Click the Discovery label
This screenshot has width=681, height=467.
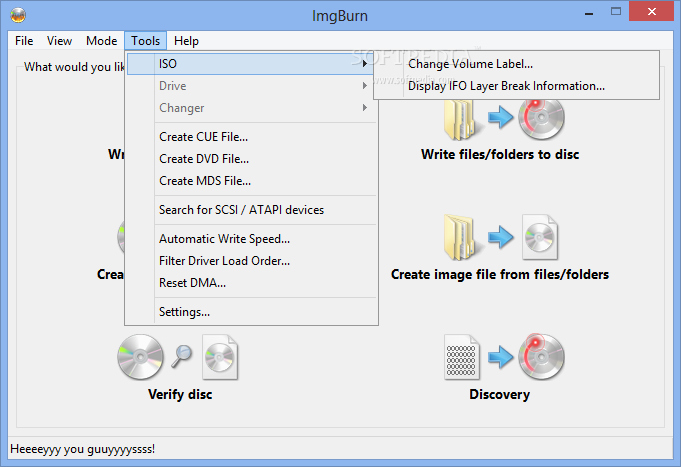[499, 394]
